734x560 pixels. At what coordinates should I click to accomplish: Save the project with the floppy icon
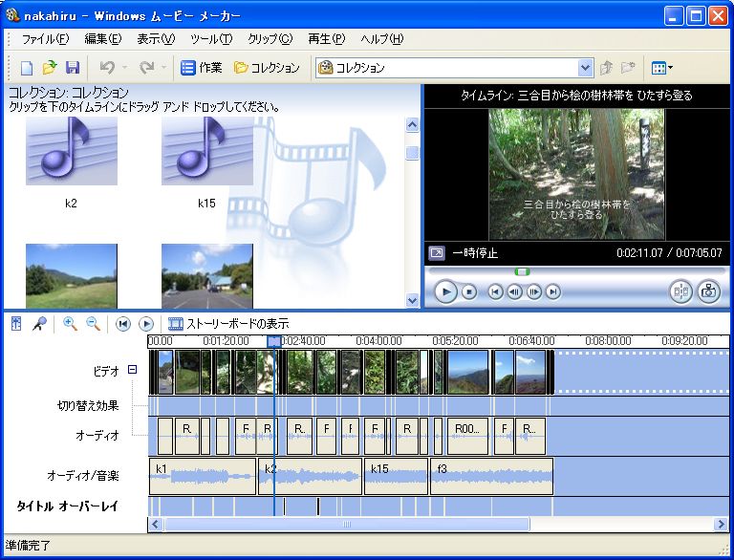73,68
